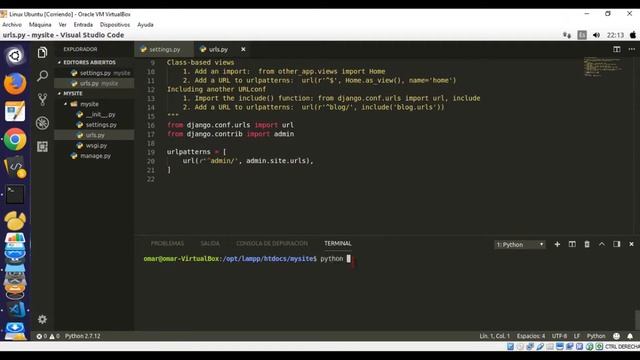The height and width of the screenshot is (360, 640).
Task: Select the urls.py editor tab
Action: 218,49
